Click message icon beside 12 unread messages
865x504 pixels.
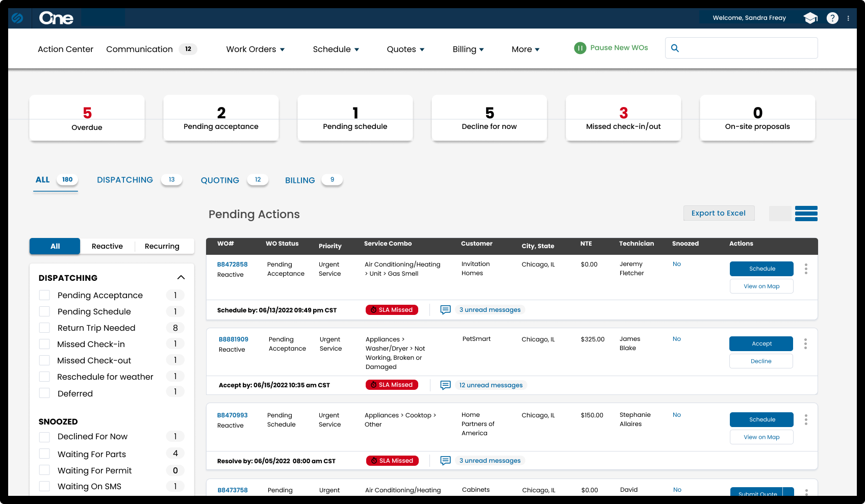click(445, 385)
